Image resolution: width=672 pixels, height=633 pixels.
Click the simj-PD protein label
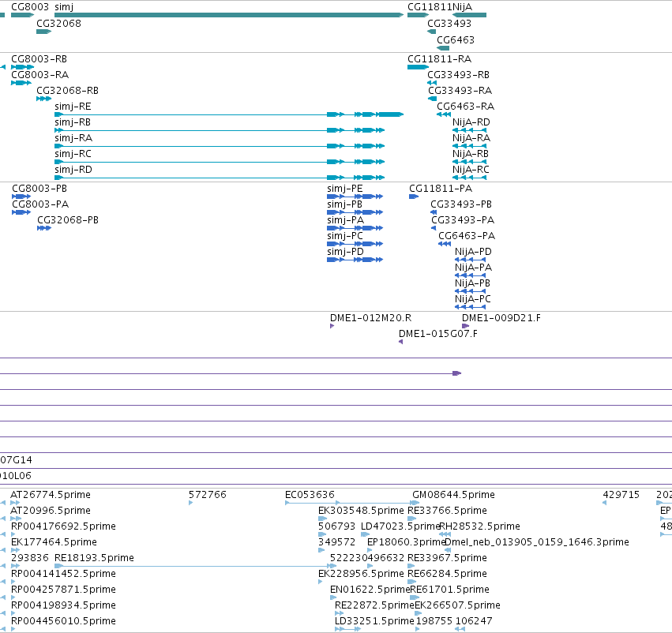point(345,253)
